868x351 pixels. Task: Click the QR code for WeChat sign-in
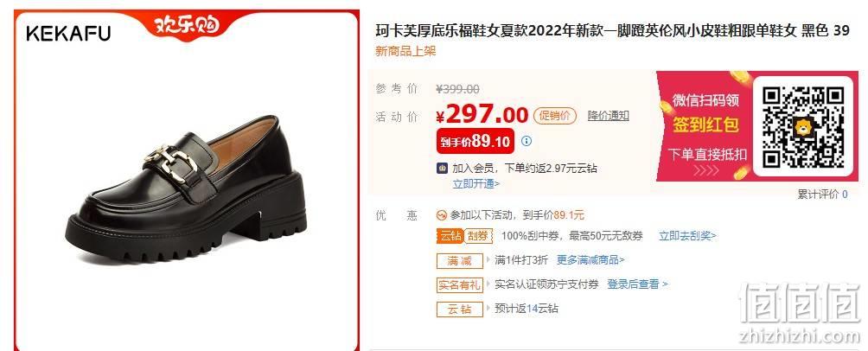pyautogui.click(x=802, y=127)
